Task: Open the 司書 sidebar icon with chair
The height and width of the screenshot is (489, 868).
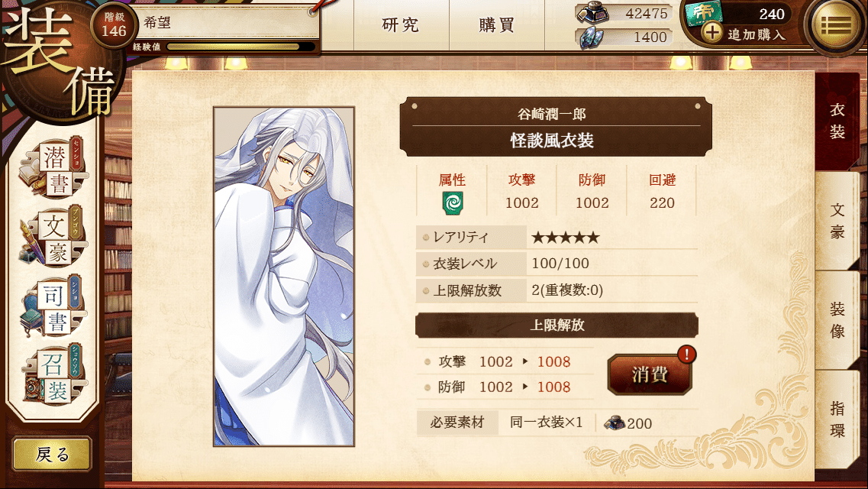Action: point(51,306)
